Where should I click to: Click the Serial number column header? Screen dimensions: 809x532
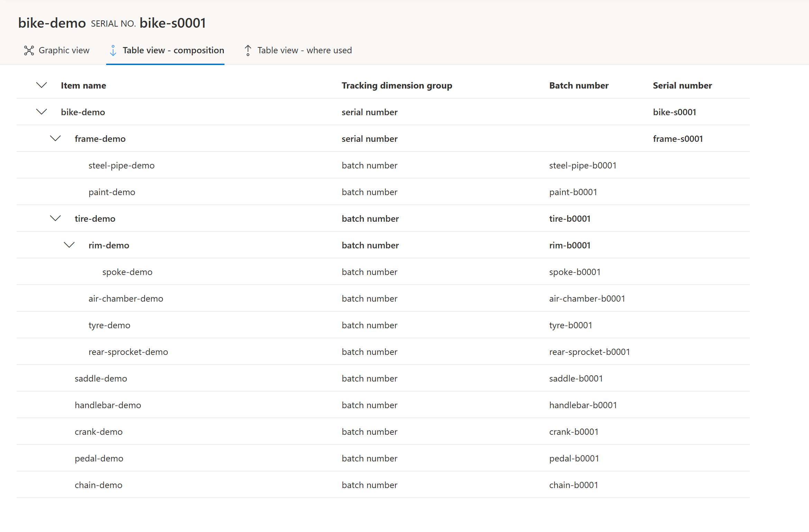tap(682, 85)
